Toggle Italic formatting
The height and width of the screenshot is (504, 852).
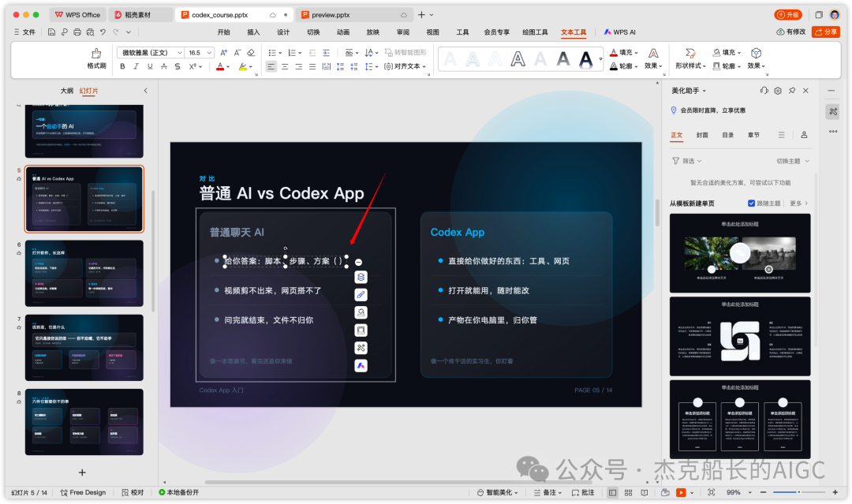pyautogui.click(x=136, y=66)
